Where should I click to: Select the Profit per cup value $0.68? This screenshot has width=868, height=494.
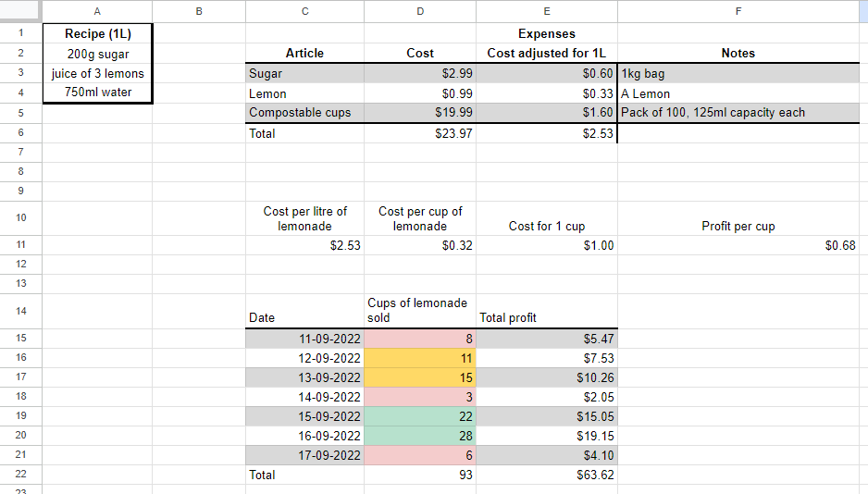738,246
